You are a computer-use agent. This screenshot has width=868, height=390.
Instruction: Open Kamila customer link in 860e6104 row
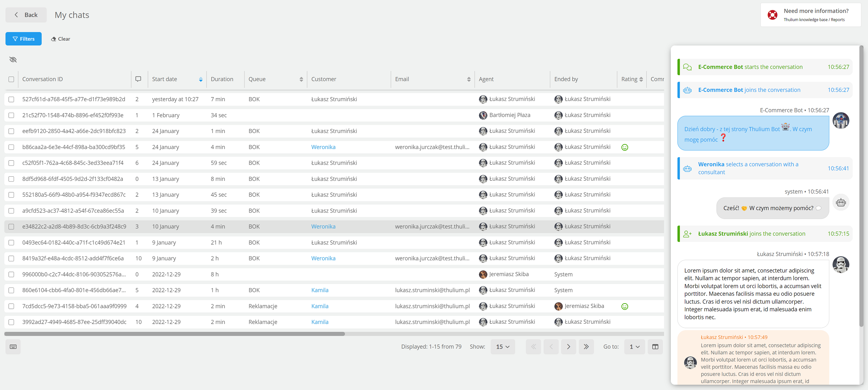(x=320, y=290)
